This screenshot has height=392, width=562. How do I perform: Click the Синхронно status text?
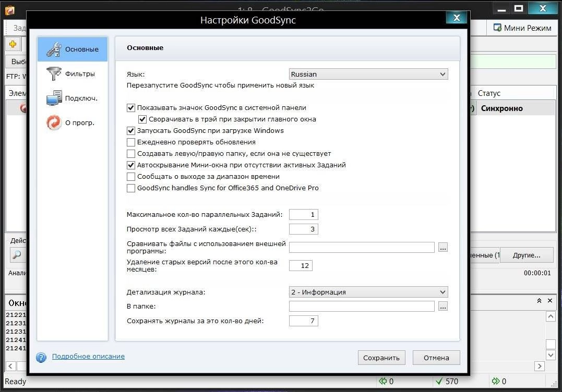[x=502, y=108]
